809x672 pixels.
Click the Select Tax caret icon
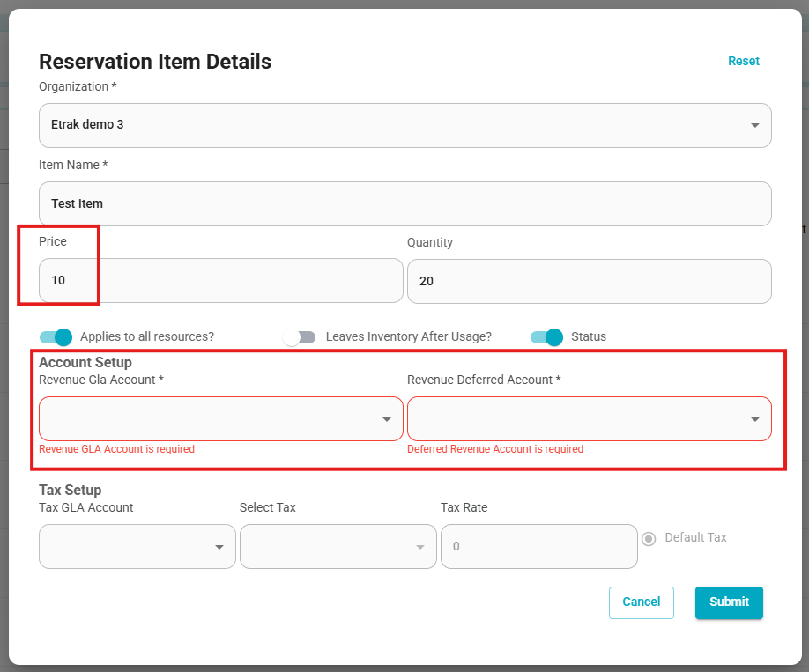click(420, 547)
